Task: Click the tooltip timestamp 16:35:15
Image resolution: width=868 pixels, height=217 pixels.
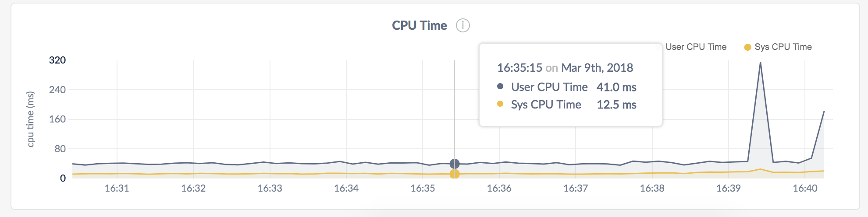Action: [519, 68]
